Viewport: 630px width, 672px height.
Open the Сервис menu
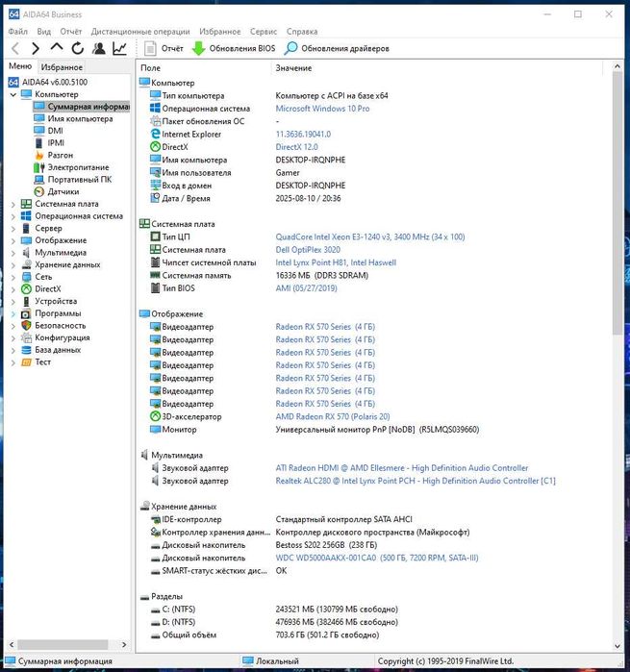point(264,32)
